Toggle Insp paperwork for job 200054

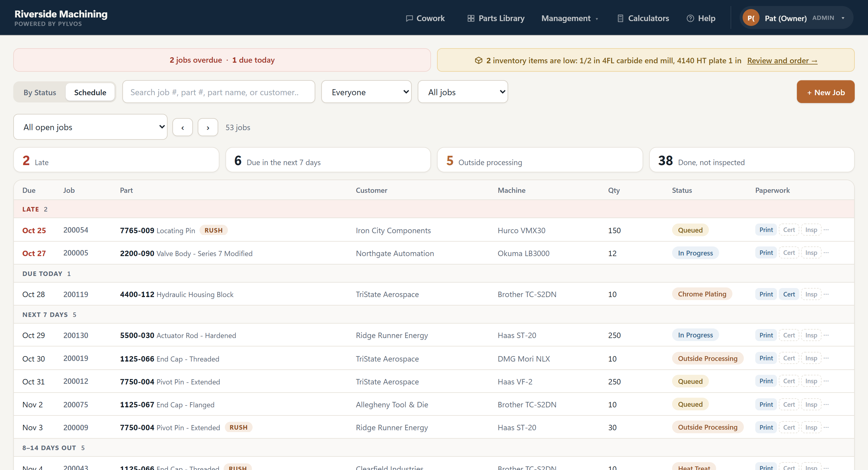tap(811, 230)
